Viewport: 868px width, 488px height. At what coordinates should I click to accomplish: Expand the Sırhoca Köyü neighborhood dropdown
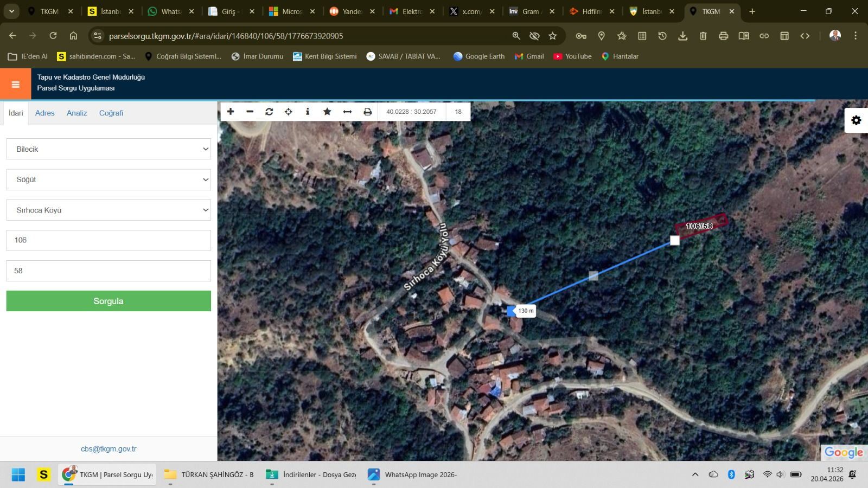(108, 210)
